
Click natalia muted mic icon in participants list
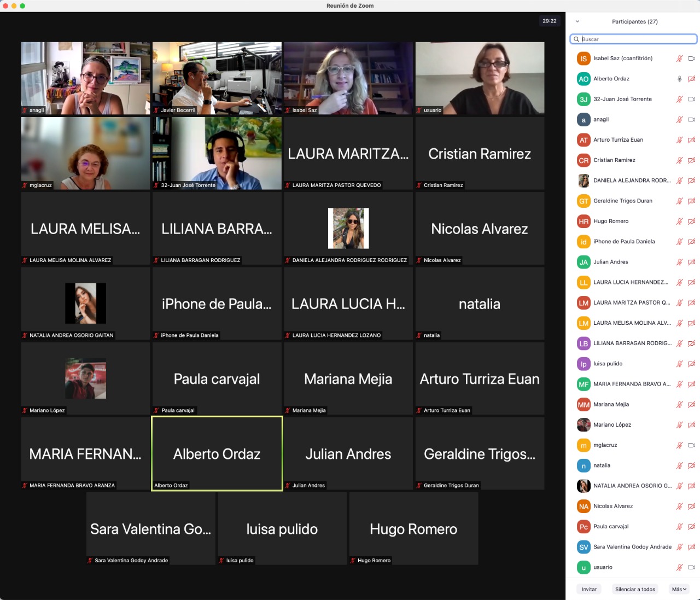(x=680, y=465)
